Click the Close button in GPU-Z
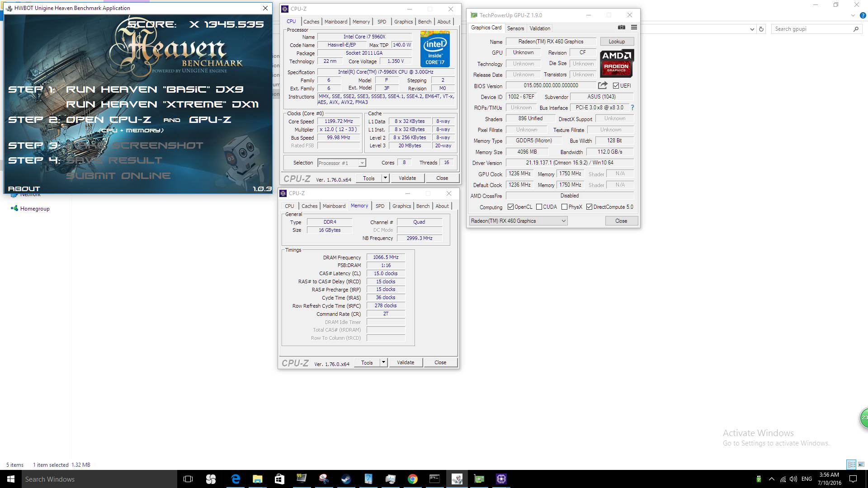 coord(621,221)
